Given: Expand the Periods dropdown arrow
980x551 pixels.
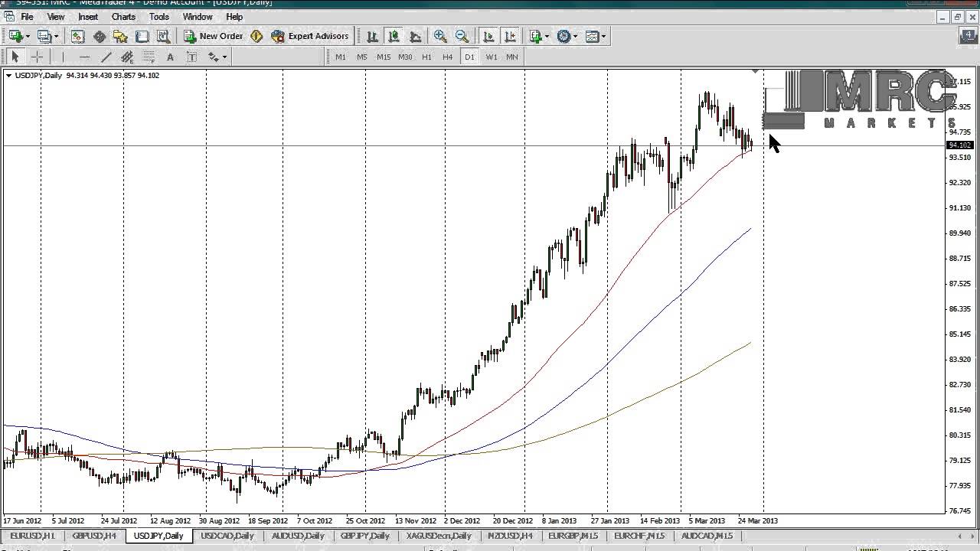Looking at the screenshot, I should click(x=576, y=36).
